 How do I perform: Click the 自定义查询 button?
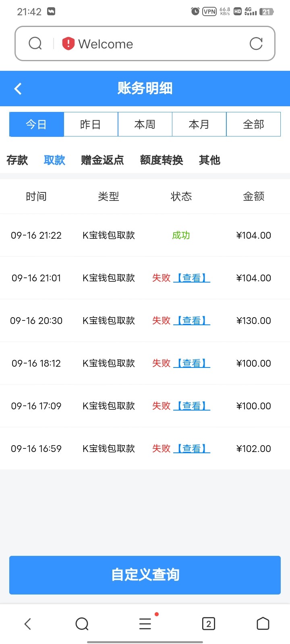(145, 575)
